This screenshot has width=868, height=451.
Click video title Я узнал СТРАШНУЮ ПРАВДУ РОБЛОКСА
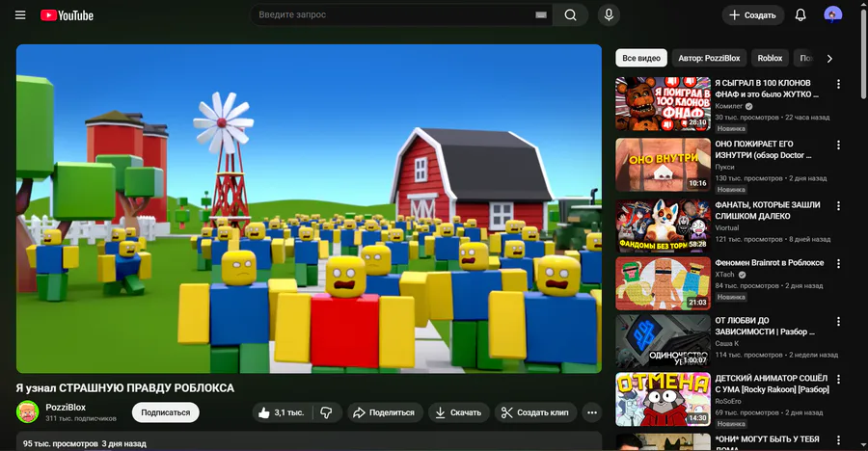(125, 388)
